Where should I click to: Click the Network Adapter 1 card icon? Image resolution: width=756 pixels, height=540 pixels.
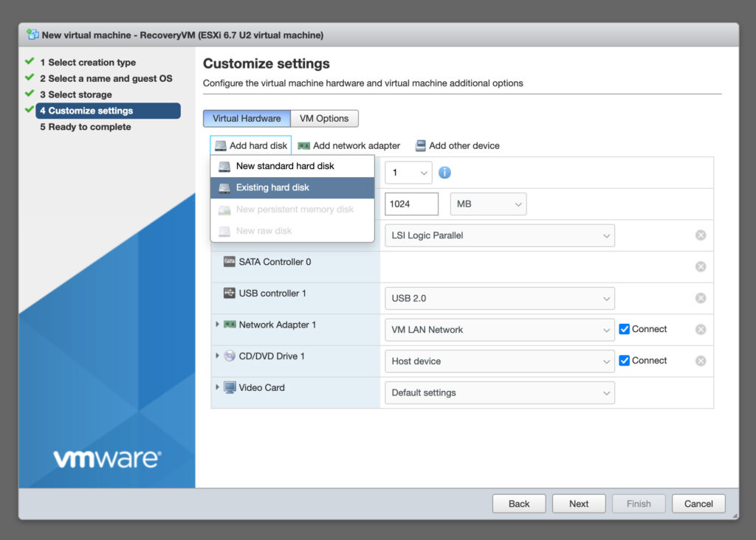[230, 324]
